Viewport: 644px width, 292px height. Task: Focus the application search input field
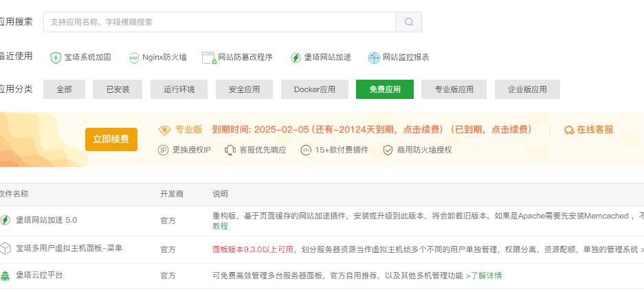(219, 22)
